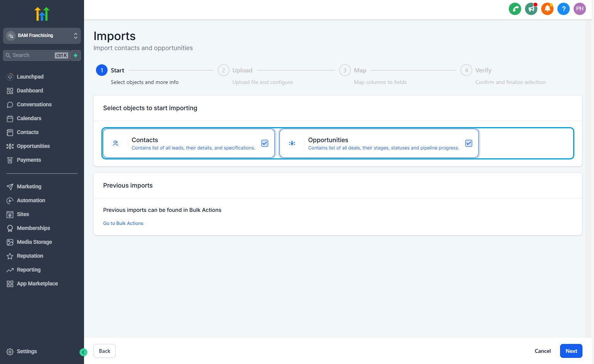Click the Contacts card description text
Image resolution: width=594 pixels, height=364 pixels.
(194, 148)
